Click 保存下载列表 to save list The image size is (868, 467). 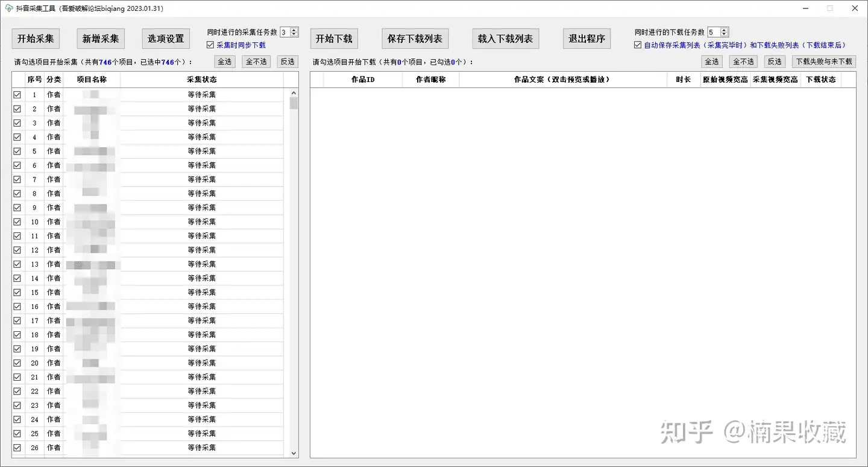(415, 39)
